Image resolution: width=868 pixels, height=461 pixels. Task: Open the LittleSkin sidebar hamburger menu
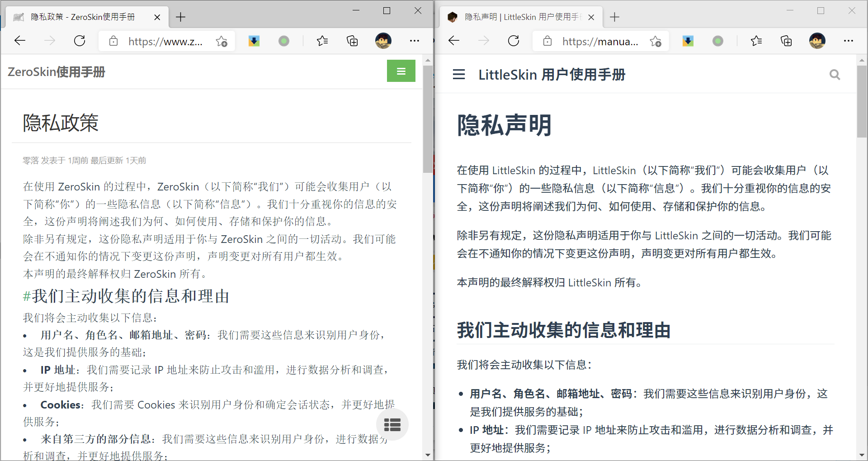tap(458, 75)
